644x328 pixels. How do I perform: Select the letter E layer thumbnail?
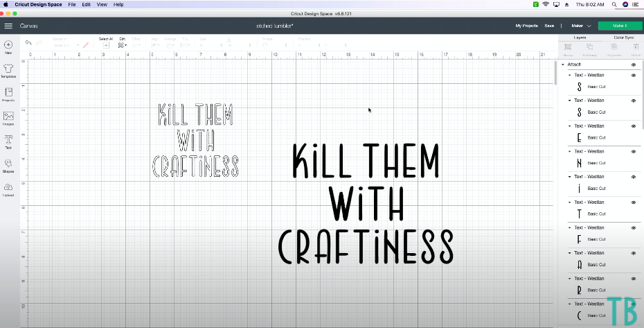pyautogui.click(x=579, y=137)
